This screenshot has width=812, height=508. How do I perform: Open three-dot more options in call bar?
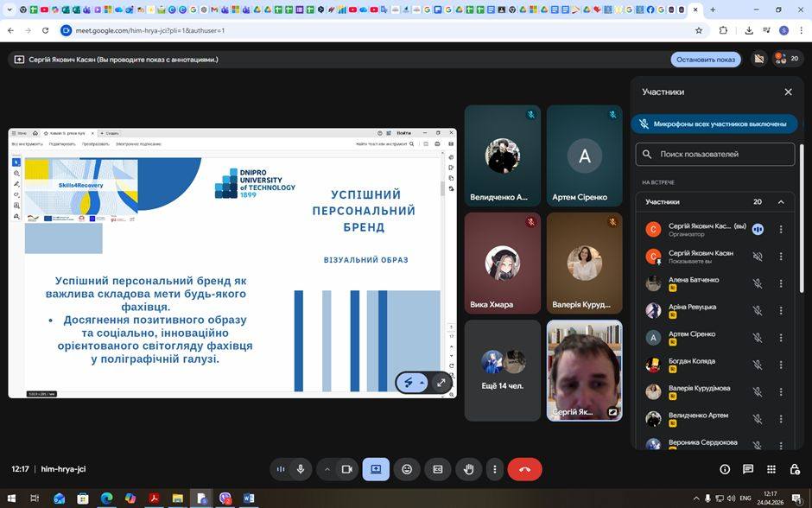point(495,469)
